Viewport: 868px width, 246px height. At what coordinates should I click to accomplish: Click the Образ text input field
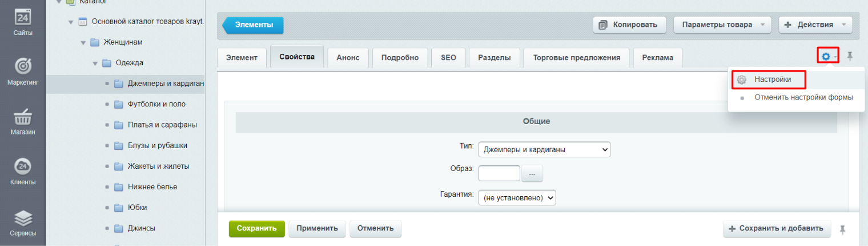499,173
